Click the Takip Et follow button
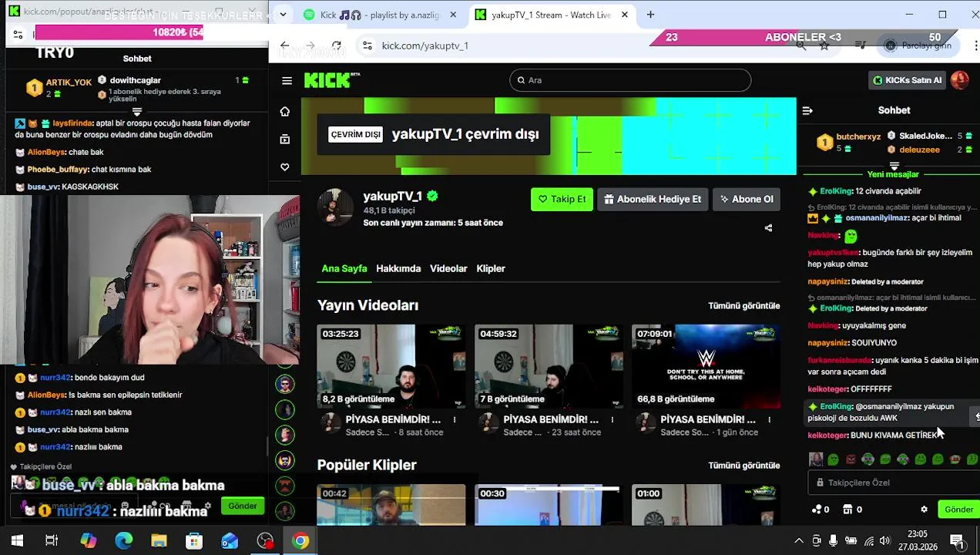Viewport: 980px width, 555px height. coord(562,200)
